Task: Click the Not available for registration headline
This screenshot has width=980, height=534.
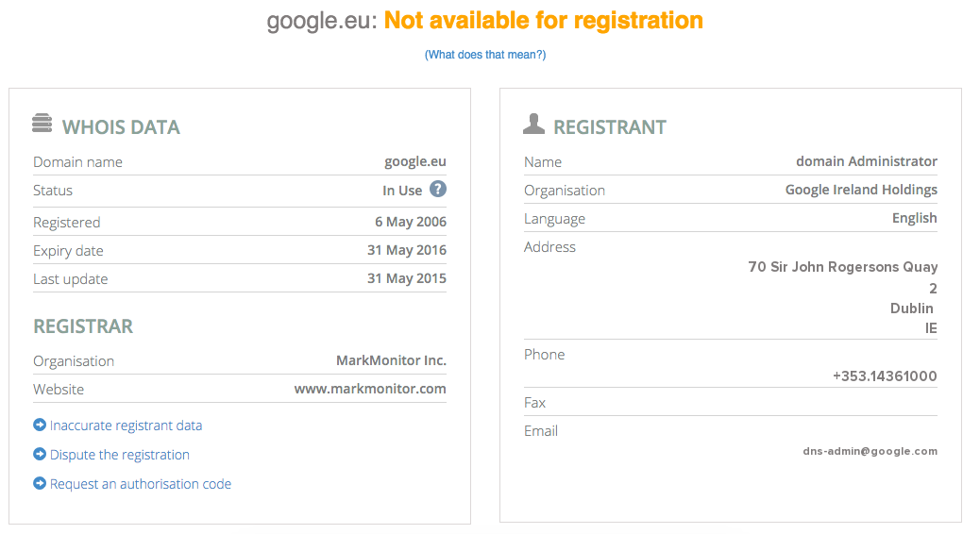Action: [543, 21]
